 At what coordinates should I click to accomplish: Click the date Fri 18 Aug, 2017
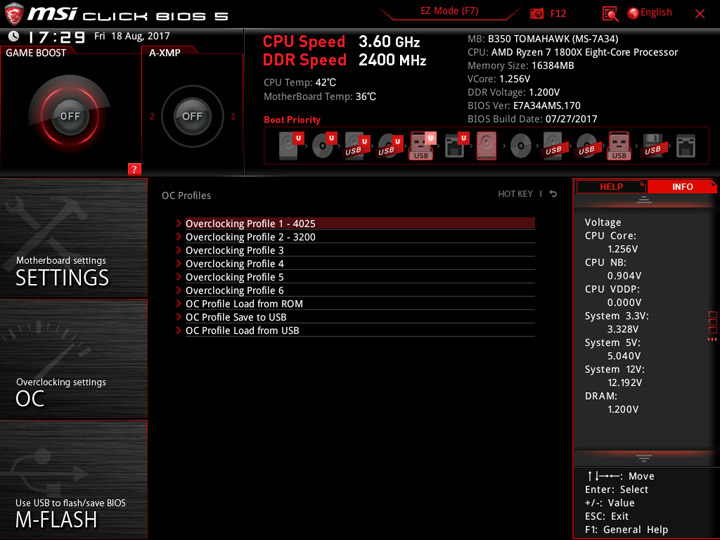(x=132, y=36)
